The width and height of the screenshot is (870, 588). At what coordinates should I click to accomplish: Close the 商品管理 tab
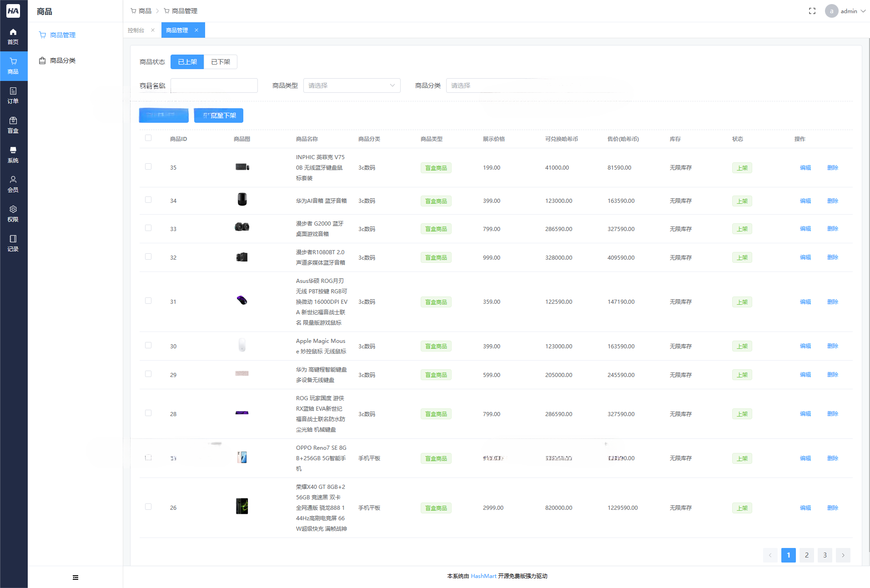196,30
